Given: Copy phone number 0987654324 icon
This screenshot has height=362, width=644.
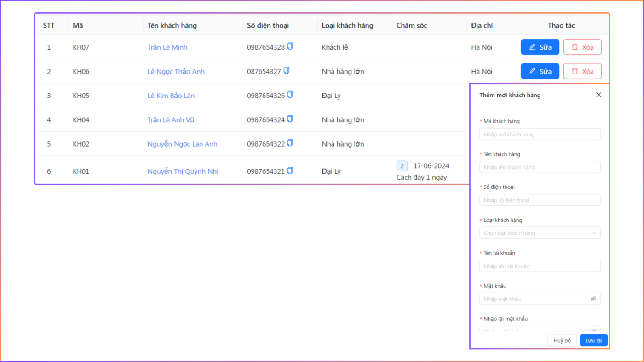Looking at the screenshot, I should coord(290,119).
